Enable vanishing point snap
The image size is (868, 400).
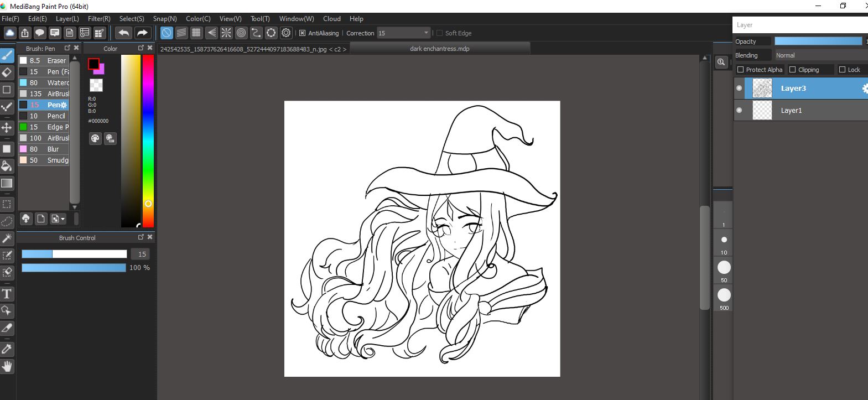211,33
